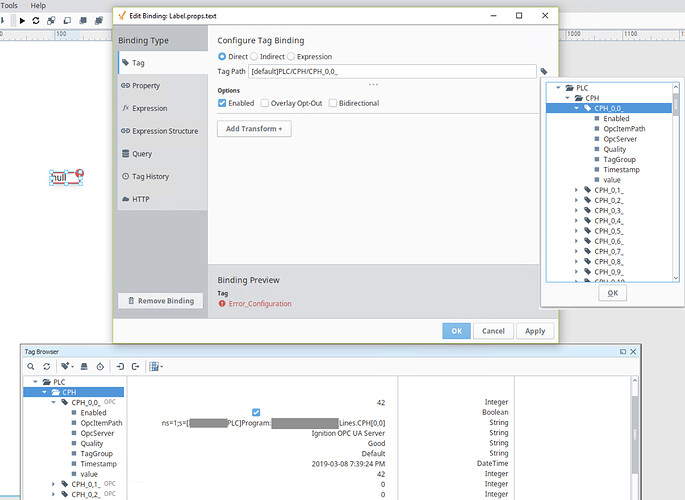685x500 pixels.
Task: Select the Expression radio button
Action: click(x=291, y=56)
